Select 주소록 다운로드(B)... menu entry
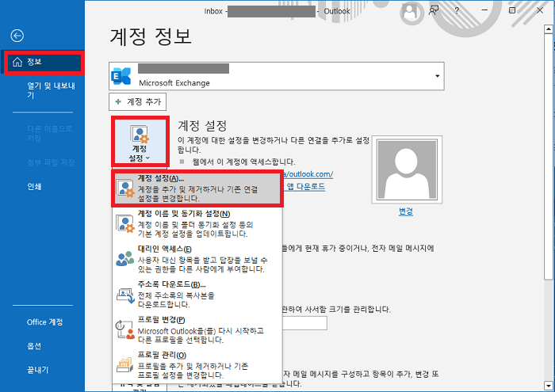 [197, 295]
